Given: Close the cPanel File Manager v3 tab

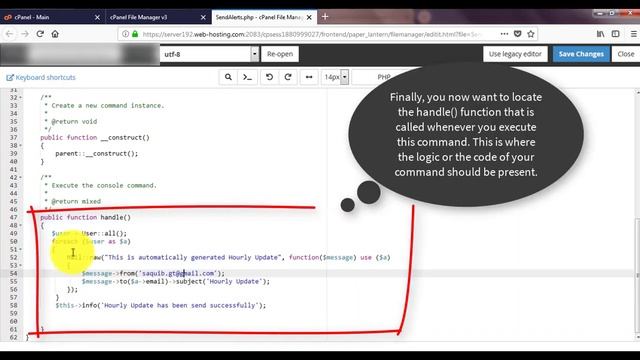Looking at the screenshot, I should (x=203, y=17).
